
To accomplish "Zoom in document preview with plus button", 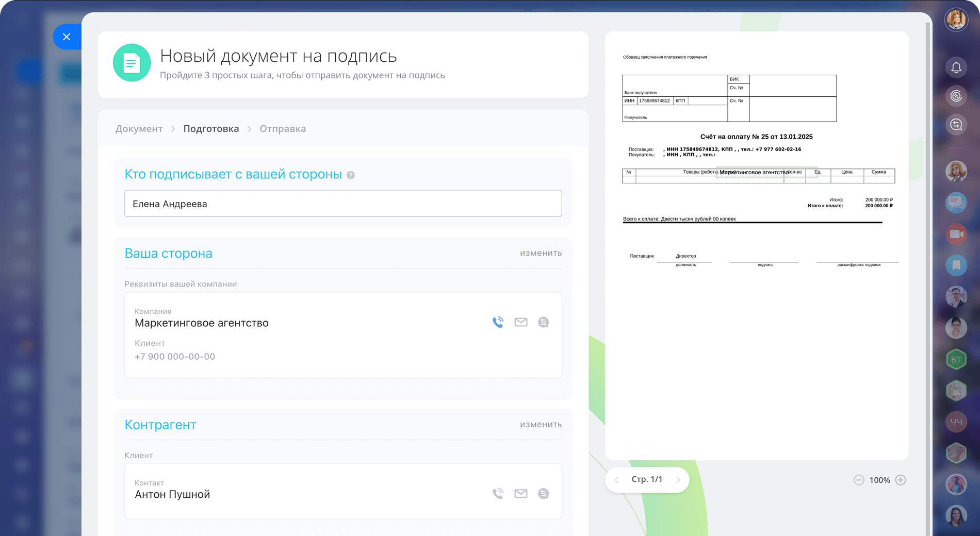I will (x=901, y=480).
